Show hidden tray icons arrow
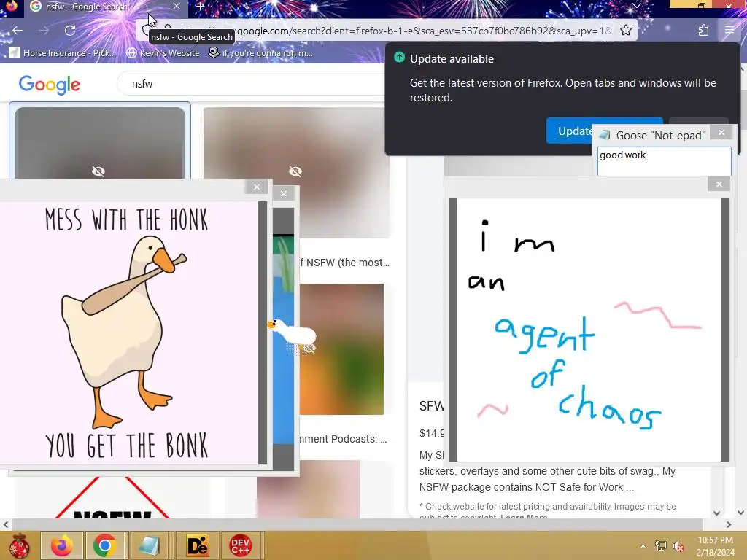Screen dimensions: 747x560 tap(643, 546)
